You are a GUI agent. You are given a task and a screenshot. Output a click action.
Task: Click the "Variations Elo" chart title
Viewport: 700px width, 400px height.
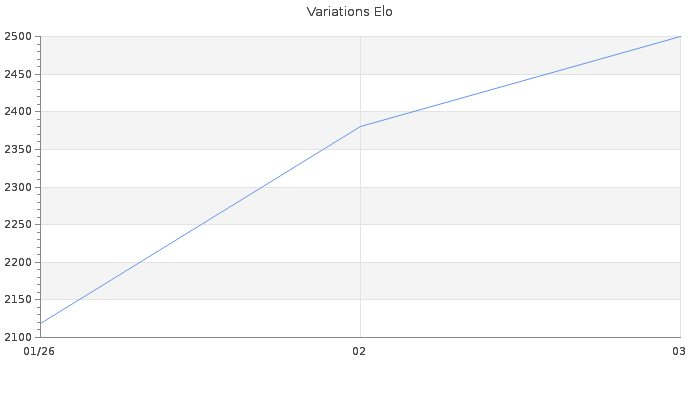pyautogui.click(x=349, y=12)
